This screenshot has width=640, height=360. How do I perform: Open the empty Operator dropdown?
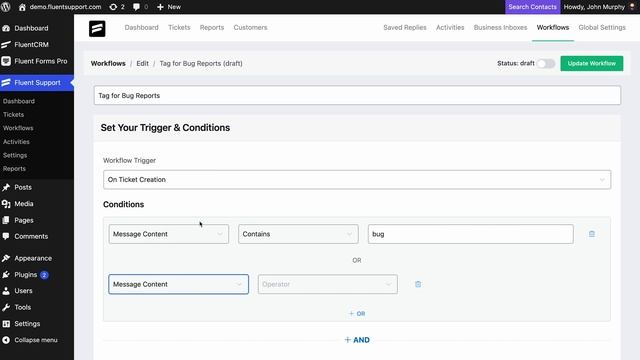(327, 284)
